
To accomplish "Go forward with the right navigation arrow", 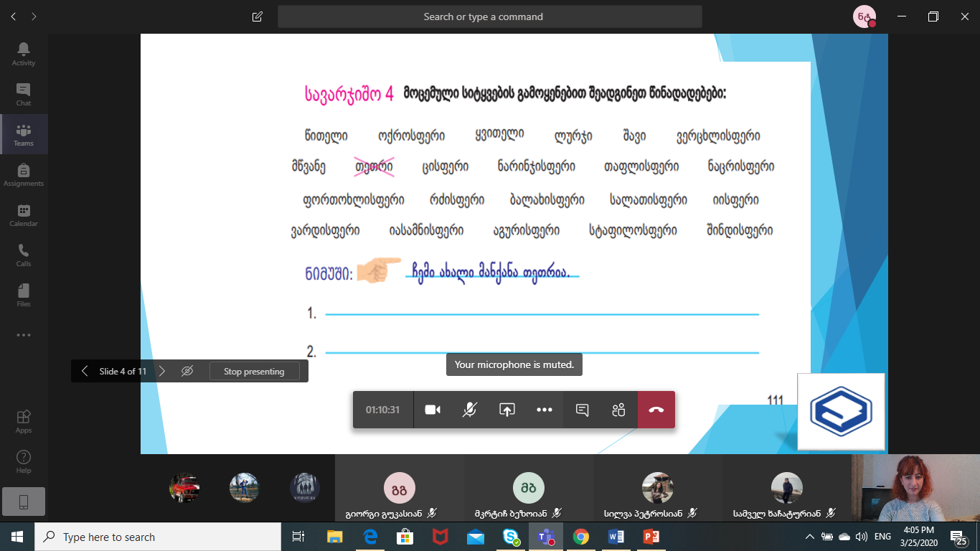I will 34,17.
